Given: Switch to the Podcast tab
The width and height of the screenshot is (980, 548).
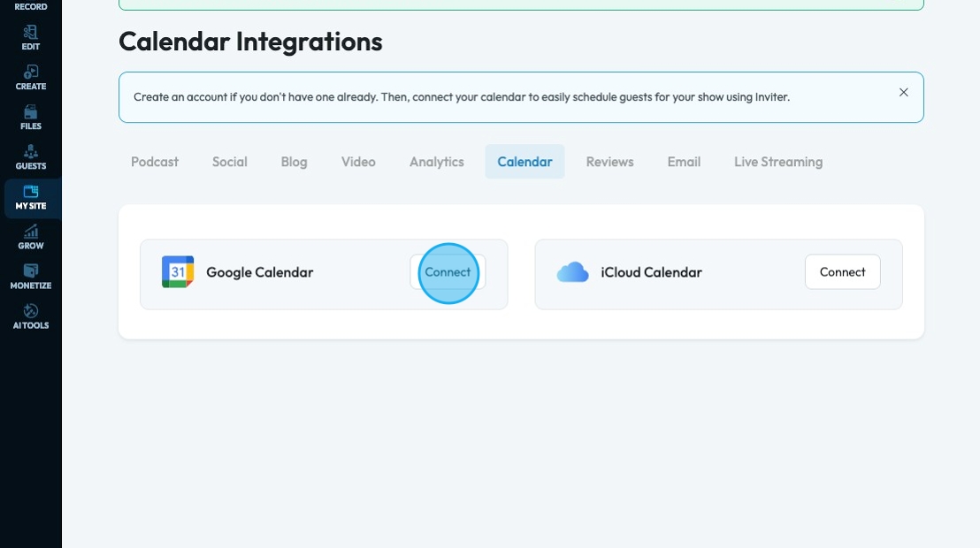Looking at the screenshot, I should tap(155, 162).
